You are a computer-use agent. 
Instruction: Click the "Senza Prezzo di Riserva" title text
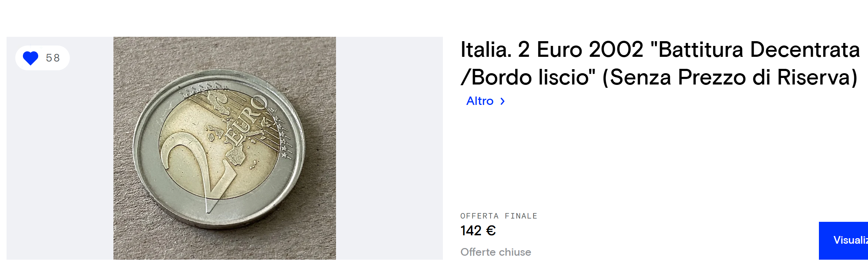(x=730, y=77)
